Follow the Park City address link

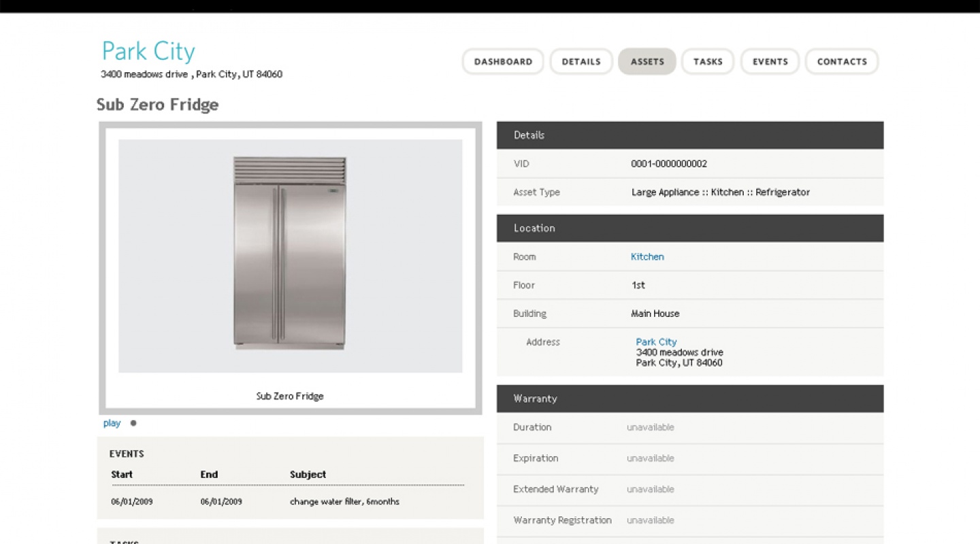(656, 342)
